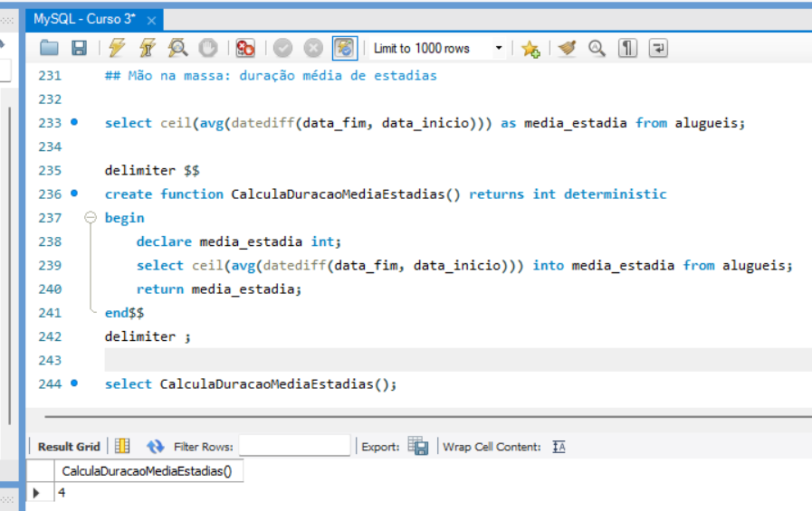Save the script with the floppy disk icon

click(79, 48)
